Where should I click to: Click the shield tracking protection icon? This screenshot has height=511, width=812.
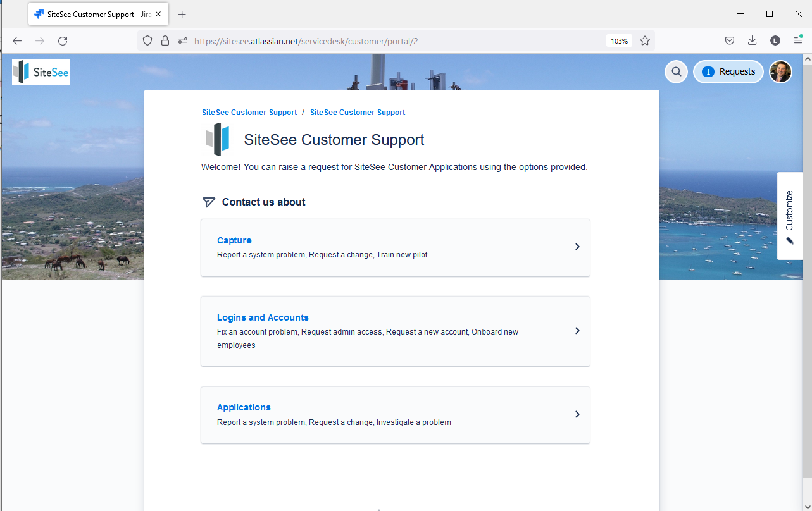[x=147, y=40]
